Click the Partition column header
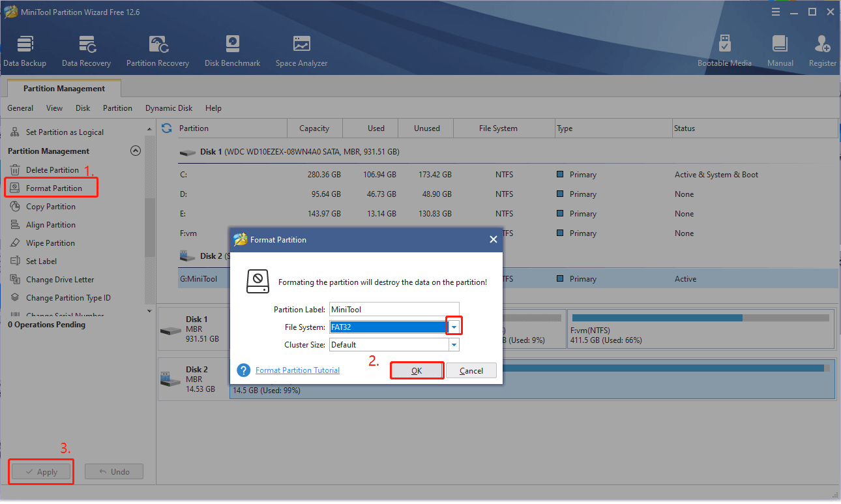The width and height of the screenshot is (841, 504). pos(231,128)
